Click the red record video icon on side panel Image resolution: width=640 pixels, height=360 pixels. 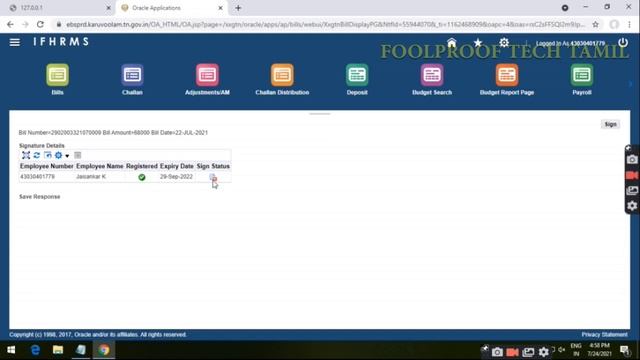coord(632,175)
